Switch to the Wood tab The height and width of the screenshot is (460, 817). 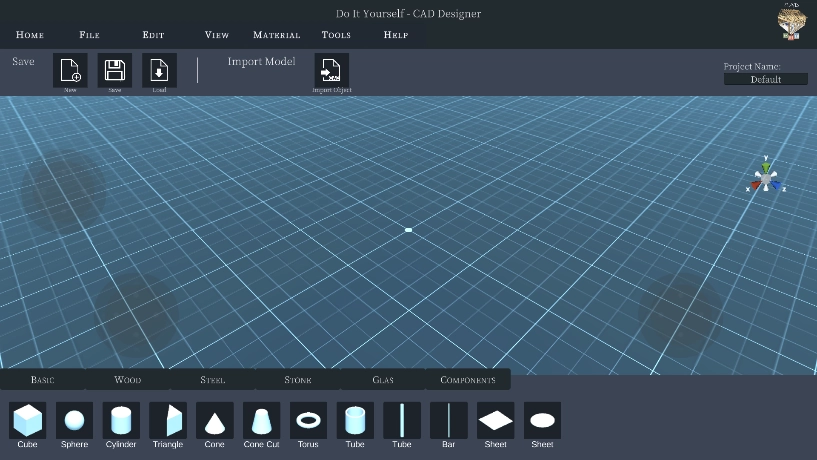[x=128, y=380]
